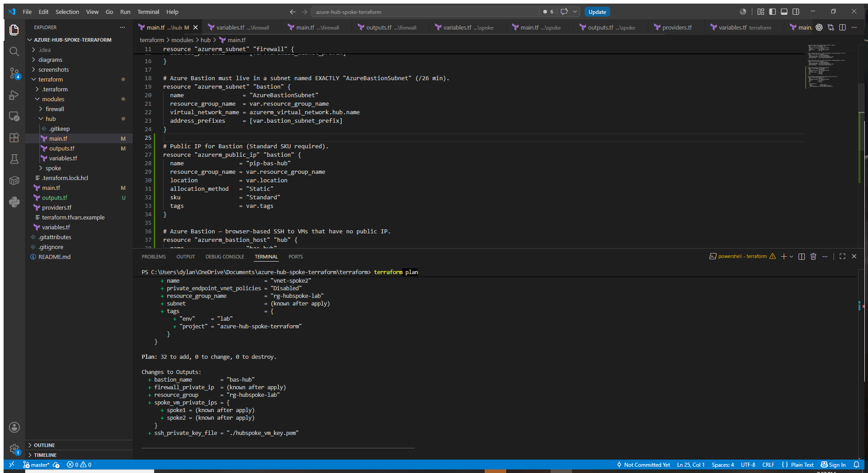
Task: Open the providers.tf editor tab
Action: pos(676,27)
